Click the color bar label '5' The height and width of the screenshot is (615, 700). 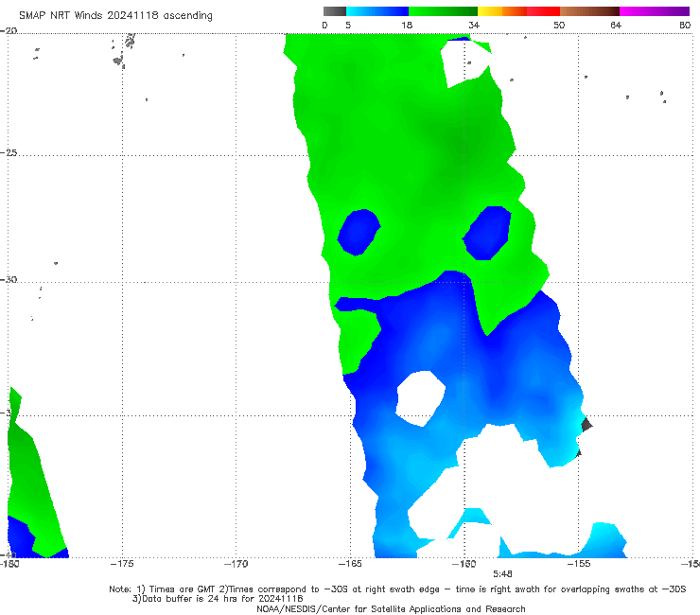348,25
